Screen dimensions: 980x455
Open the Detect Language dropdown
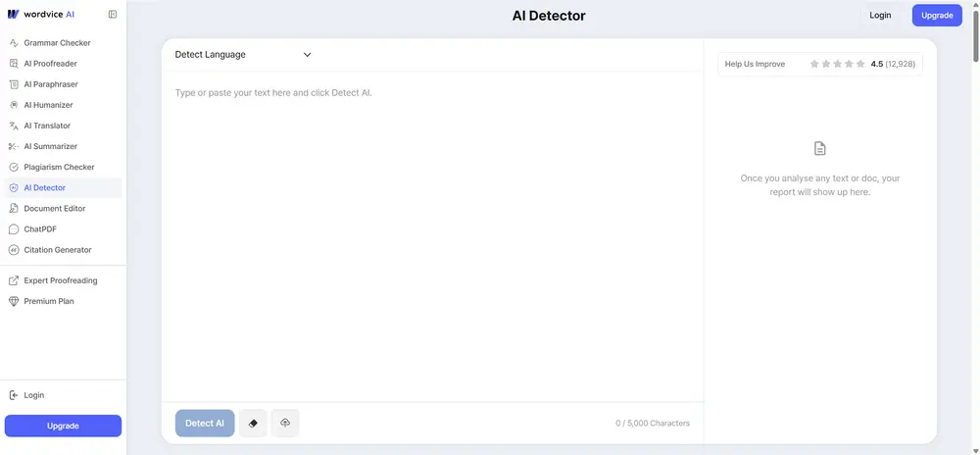(243, 54)
